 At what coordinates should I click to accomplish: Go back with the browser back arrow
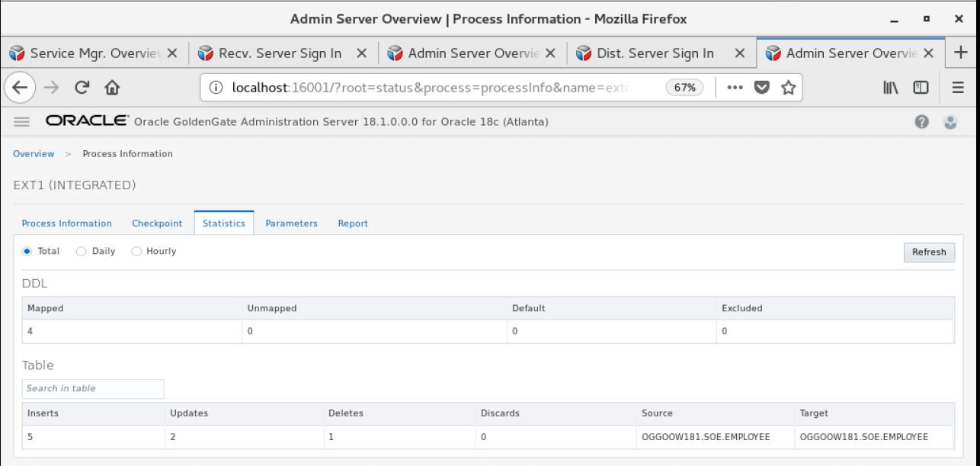tap(21, 87)
